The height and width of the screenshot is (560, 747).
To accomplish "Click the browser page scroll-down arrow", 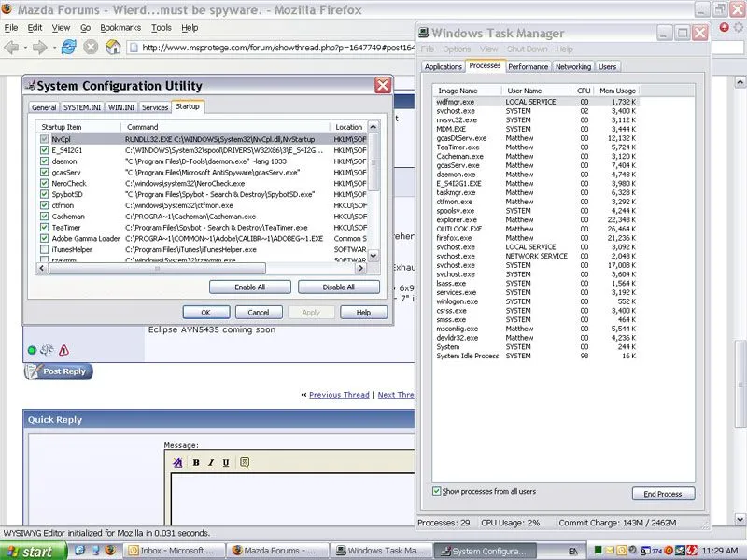I will [x=740, y=519].
